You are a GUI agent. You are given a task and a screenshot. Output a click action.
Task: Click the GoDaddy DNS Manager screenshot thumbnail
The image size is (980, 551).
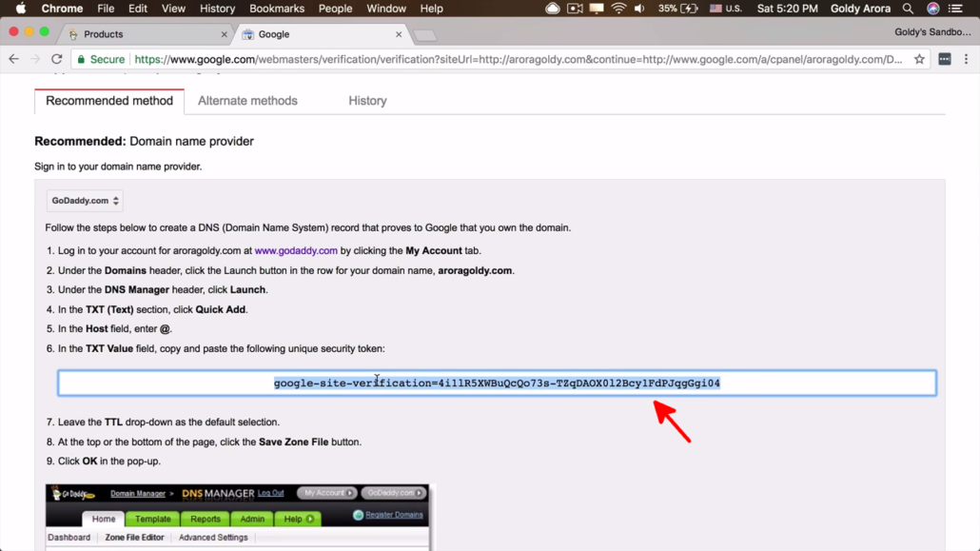click(238, 518)
